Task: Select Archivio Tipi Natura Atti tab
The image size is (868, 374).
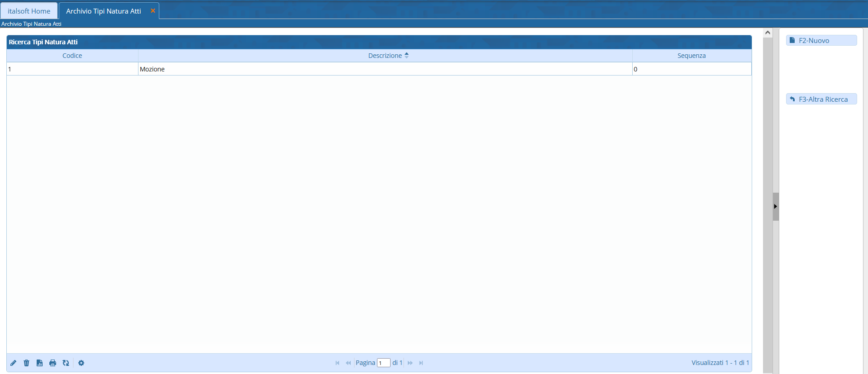Action: (104, 11)
